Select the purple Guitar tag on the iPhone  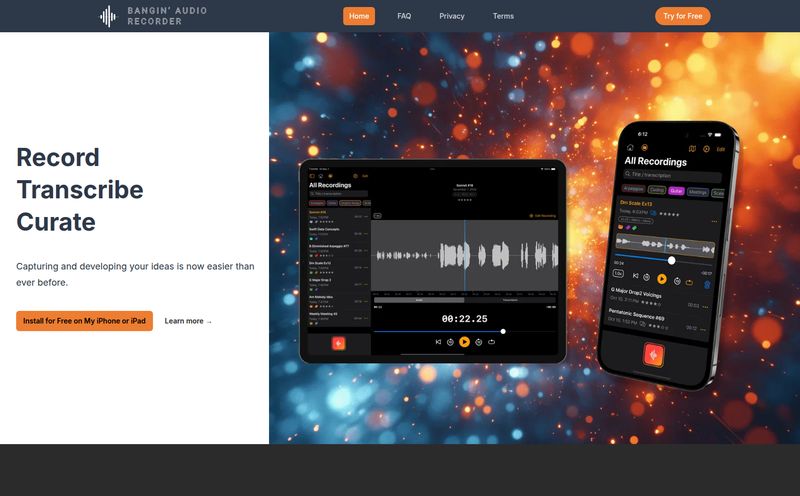point(676,191)
